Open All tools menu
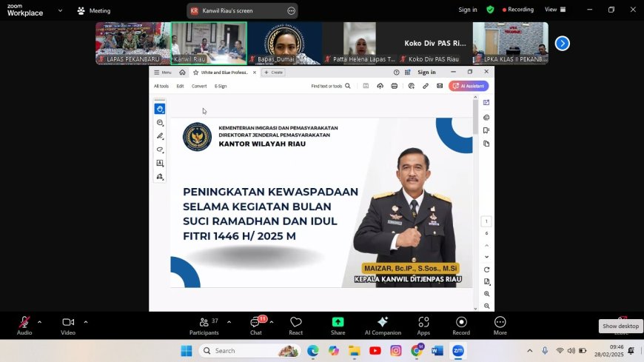Image resolution: width=644 pixels, height=362 pixels. (x=161, y=87)
